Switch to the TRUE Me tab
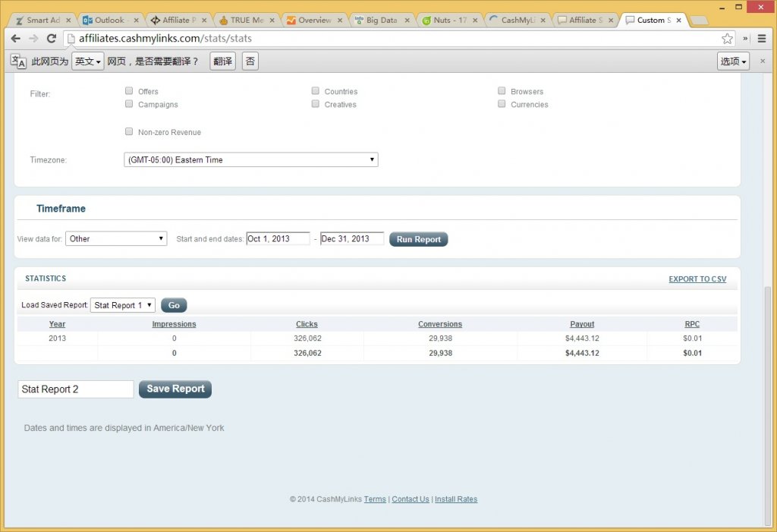 tap(247, 20)
